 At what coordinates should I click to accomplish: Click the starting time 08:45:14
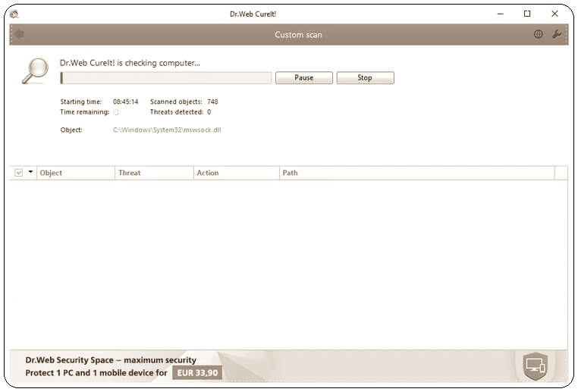(125, 102)
